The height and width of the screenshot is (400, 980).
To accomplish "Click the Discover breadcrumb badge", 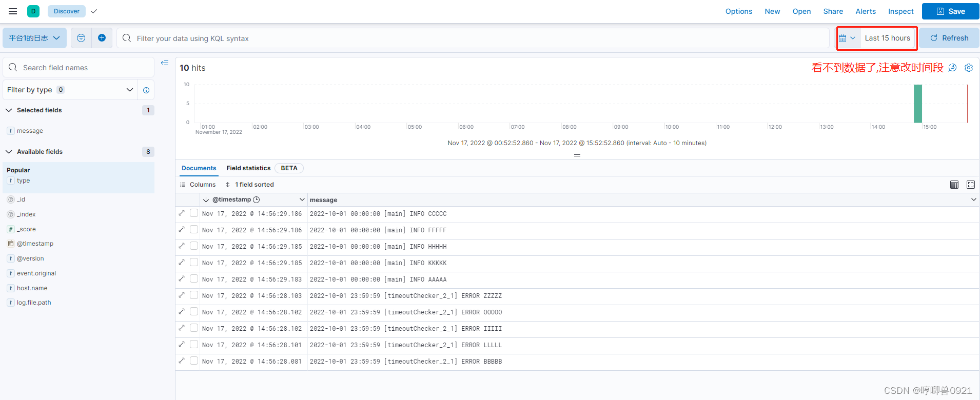I will [67, 11].
